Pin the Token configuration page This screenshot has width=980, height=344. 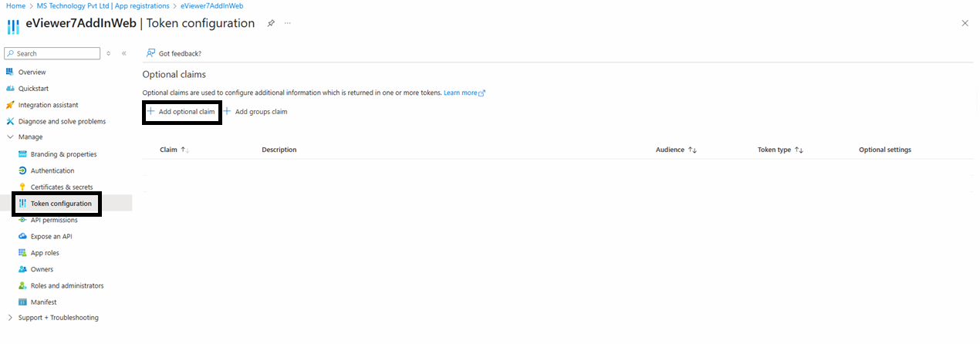(x=271, y=23)
